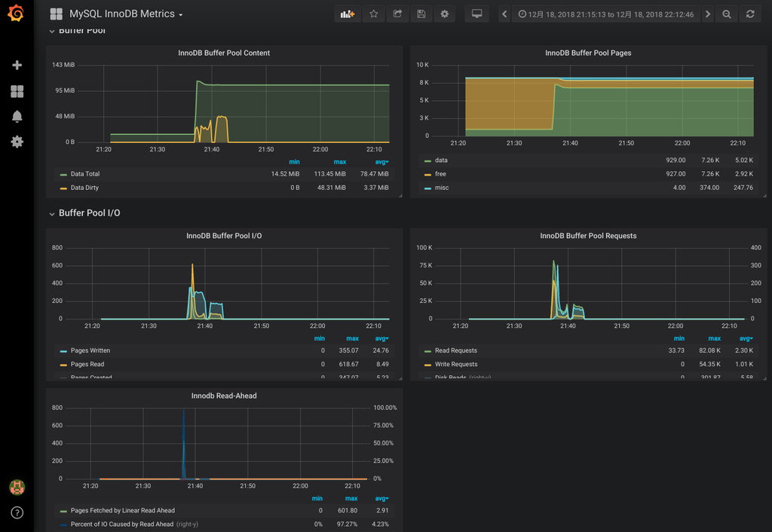Image resolution: width=772 pixels, height=532 pixels.
Task: Open the dashboard grid icon beside title
Action: pos(56,14)
